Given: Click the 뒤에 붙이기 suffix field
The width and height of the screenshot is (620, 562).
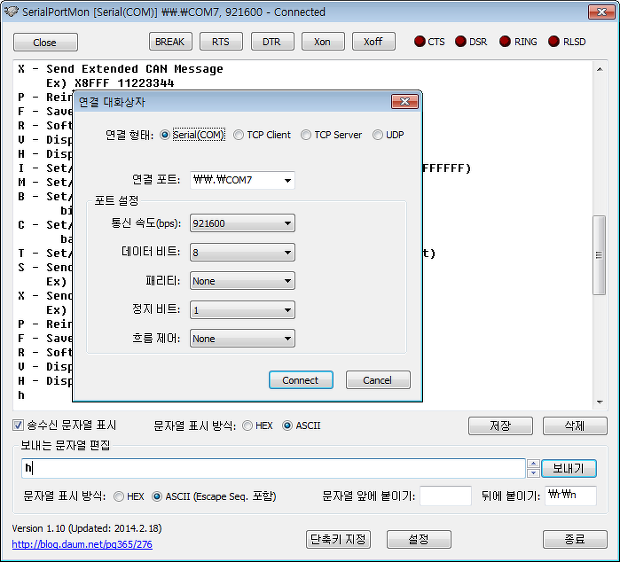Looking at the screenshot, I should point(571,496).
